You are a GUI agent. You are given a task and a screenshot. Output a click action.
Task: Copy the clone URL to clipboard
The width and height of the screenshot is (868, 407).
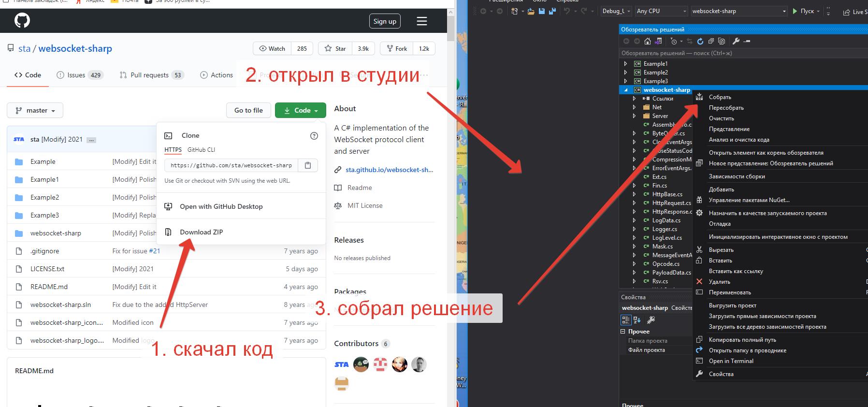[x=308, y=165]
